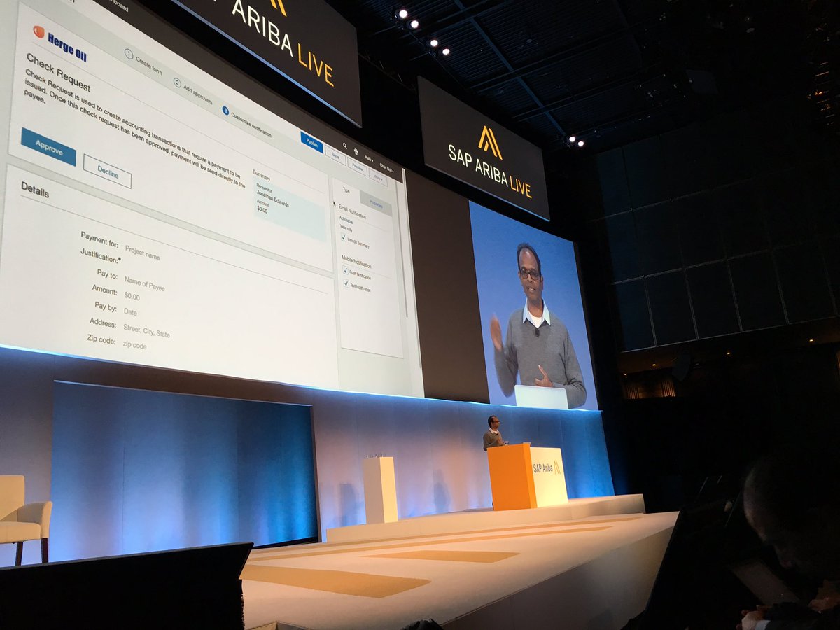This screenshot has width=840, height=630.
Task: Click the Save button
Action: tap(335, 155)
